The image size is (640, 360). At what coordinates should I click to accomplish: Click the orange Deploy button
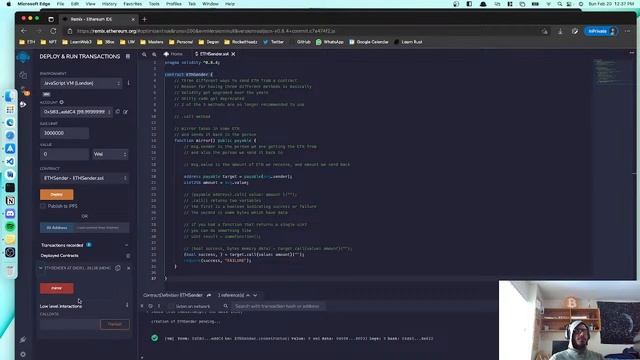tap(57, 195)
